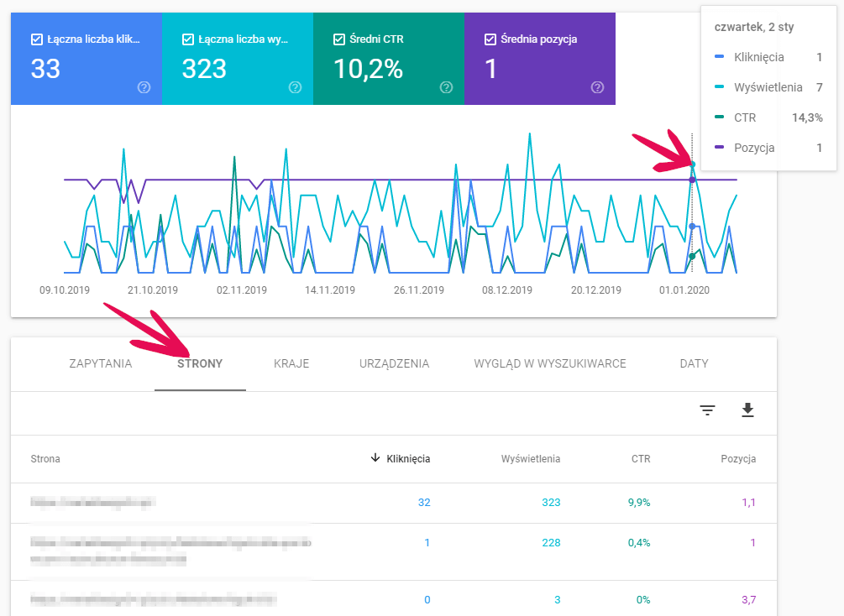Click help icon on Średni CTR card
This screenshot has width=844, height=616.
pos(446,87)
